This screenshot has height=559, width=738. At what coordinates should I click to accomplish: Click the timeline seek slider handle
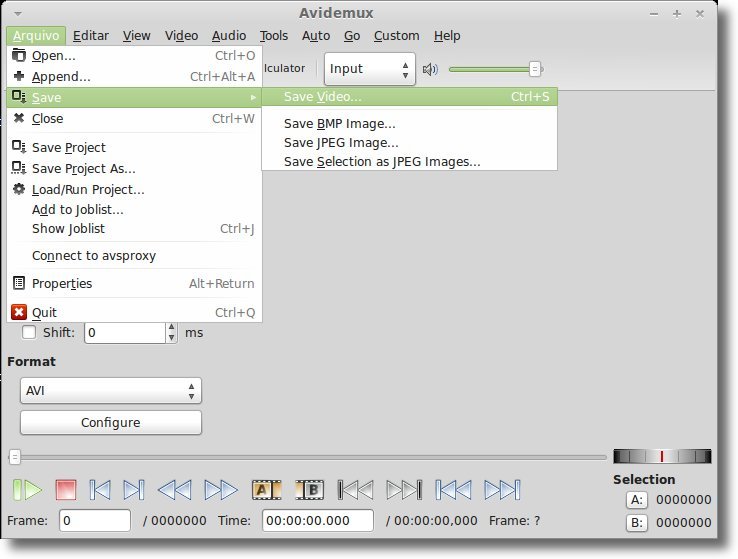click(x=15, y=456)
